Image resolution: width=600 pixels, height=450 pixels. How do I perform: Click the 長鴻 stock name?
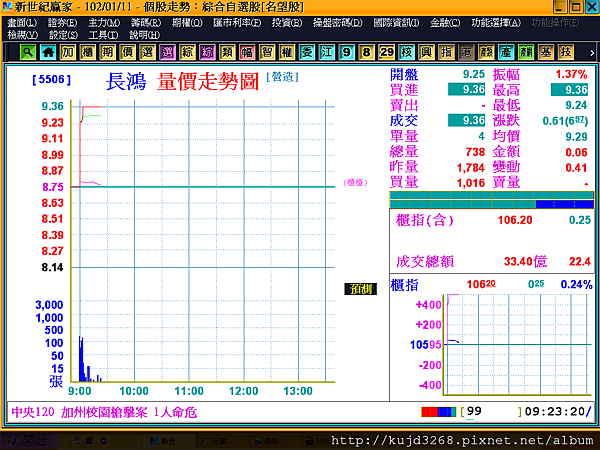click(126, 82)
